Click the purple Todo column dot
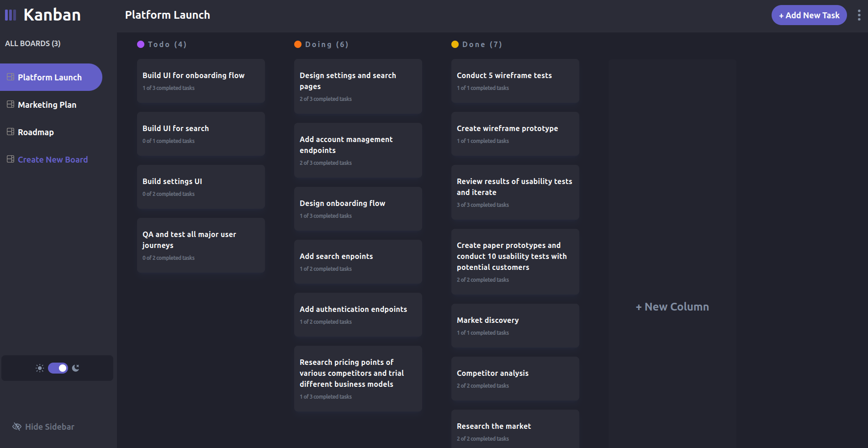The width and height of the screenshot is (868, 448). coord(141,44)
